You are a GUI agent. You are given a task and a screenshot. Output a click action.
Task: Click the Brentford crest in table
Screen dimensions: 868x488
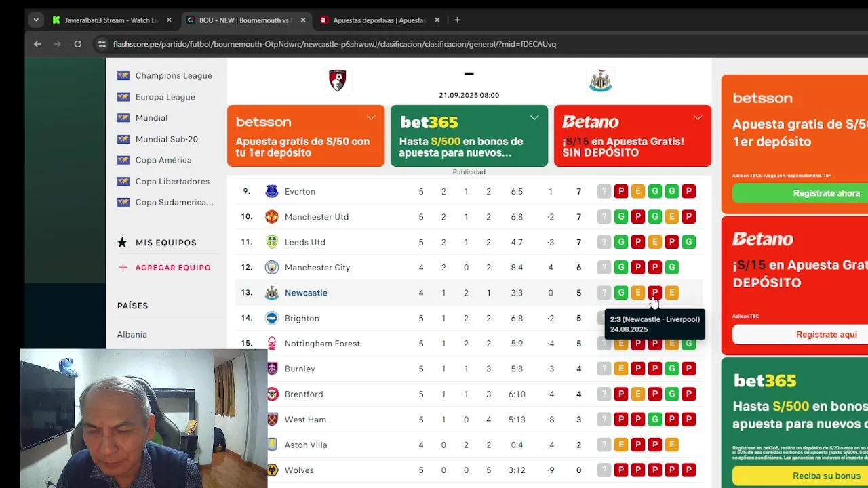pos(272,394)
